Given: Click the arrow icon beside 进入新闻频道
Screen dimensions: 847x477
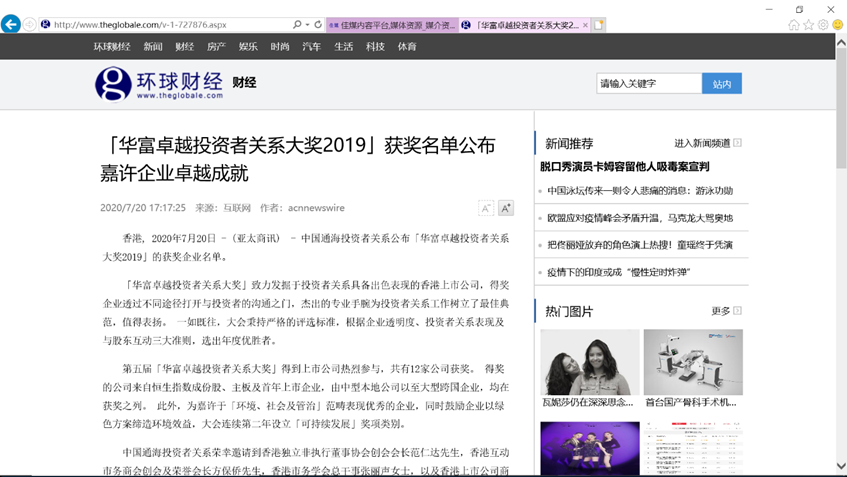Looking at the screenshot, I should [737, 143].
